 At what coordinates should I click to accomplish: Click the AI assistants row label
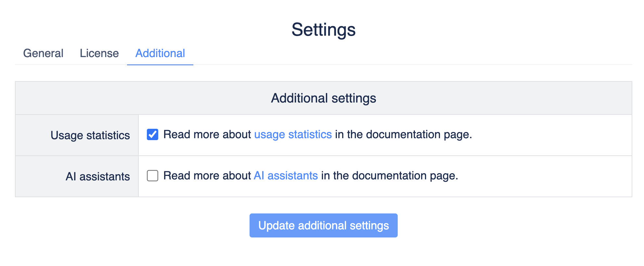point(97,176)
